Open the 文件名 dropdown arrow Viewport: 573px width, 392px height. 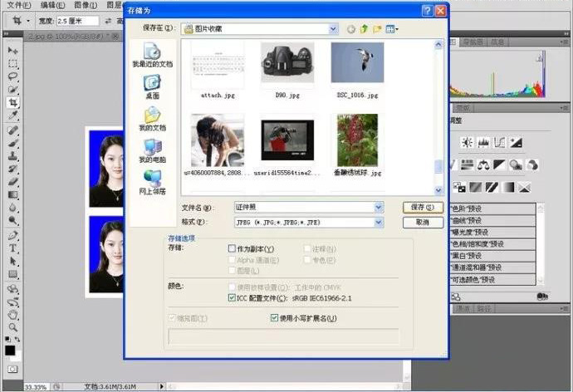(379, 208)
